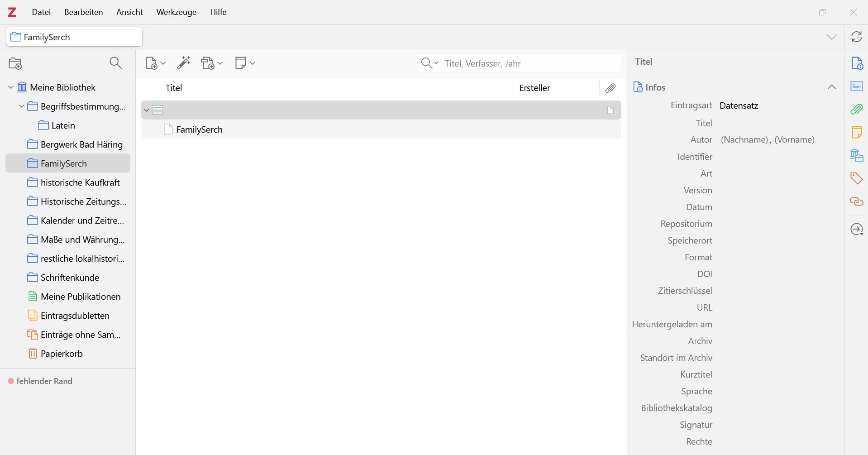Screen dimensions: 868x455
Task: Click the add item by identifier wand
Action: (183, 63)
